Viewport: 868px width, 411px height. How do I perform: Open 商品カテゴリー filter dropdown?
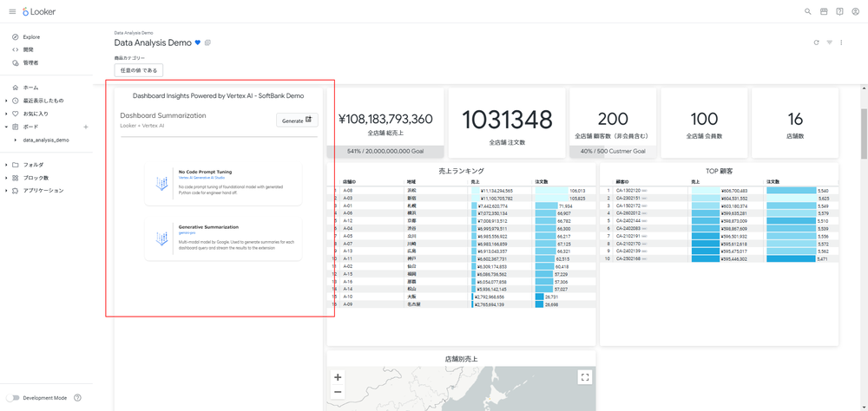138,70
